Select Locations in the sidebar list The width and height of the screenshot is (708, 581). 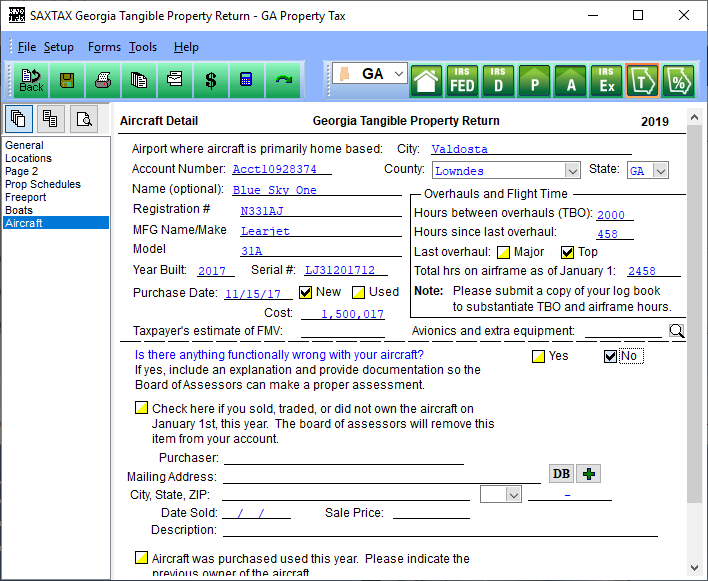[x=56, y=158]
